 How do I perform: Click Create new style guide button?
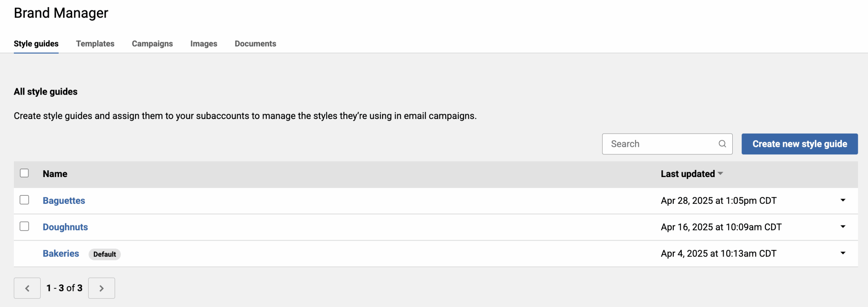pyautogui.click(x=800, y=144)
